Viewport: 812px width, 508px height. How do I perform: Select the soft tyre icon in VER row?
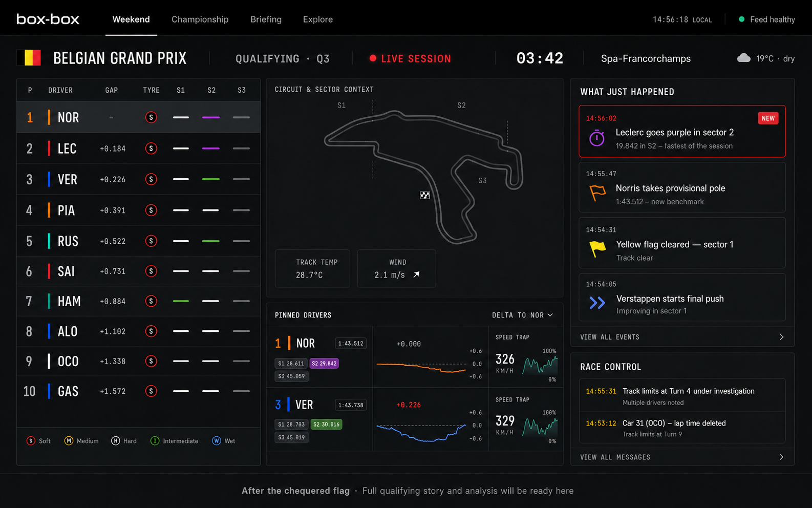pyautogui.click(x=151, y=179)
